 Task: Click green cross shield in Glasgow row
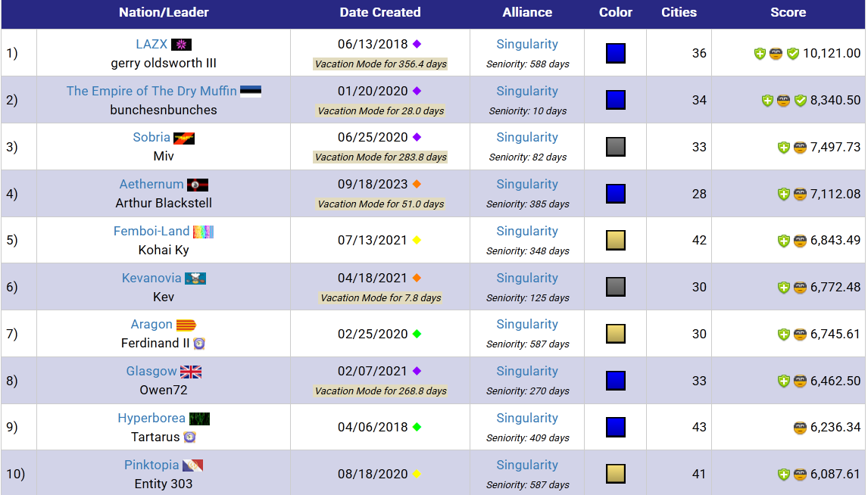[783, 381]
